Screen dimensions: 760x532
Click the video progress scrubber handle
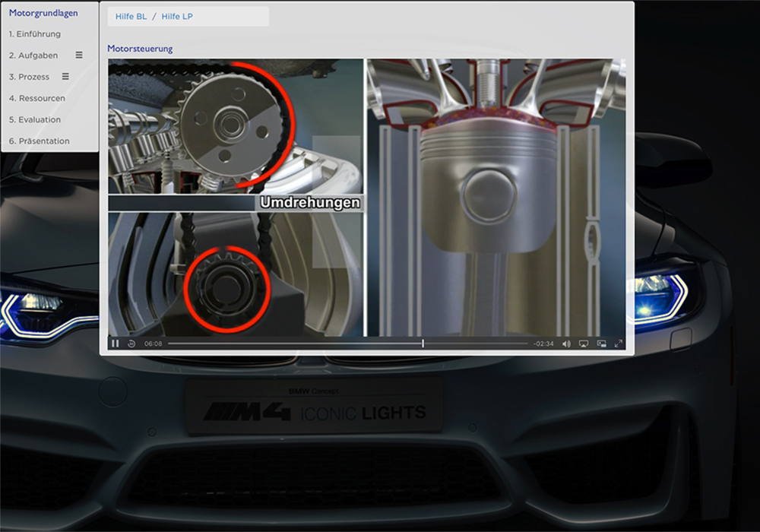(x=423, y=343)
